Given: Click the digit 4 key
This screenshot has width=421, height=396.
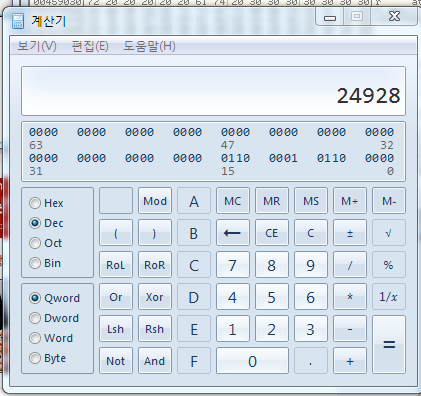Looking at the screenshot, I should click(233, 297).
